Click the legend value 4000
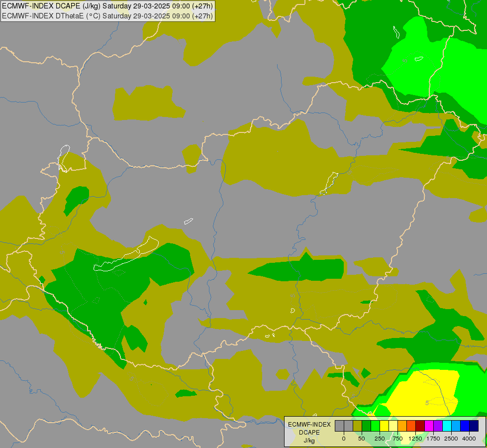Viewport: 487px width, 448px height. click(x=469, y=439)
